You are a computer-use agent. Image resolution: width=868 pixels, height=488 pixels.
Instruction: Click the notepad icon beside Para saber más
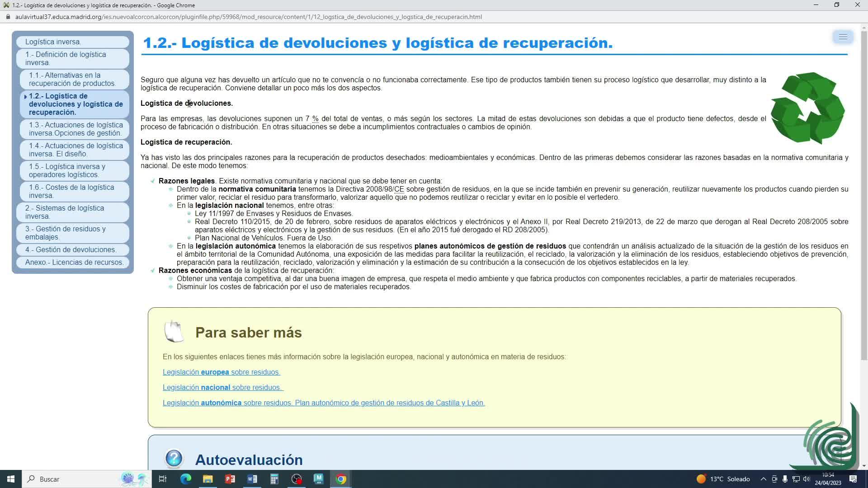[x=174, y=332]
